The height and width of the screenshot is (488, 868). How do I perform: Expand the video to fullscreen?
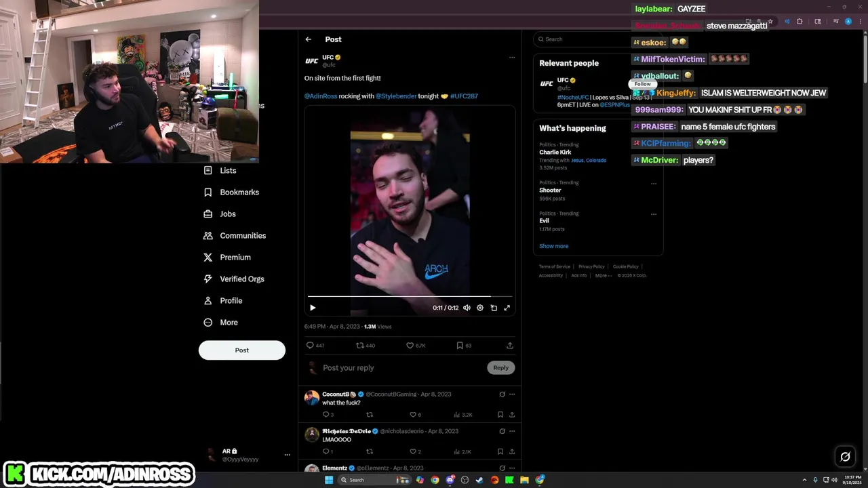(x=507, y=308)
